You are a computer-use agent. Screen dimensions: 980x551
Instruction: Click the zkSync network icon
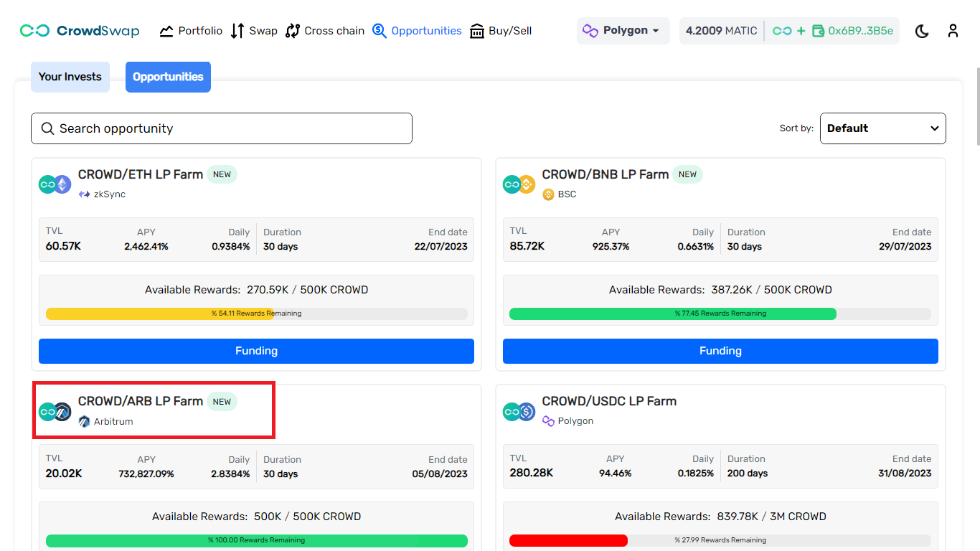coord(85,194)
